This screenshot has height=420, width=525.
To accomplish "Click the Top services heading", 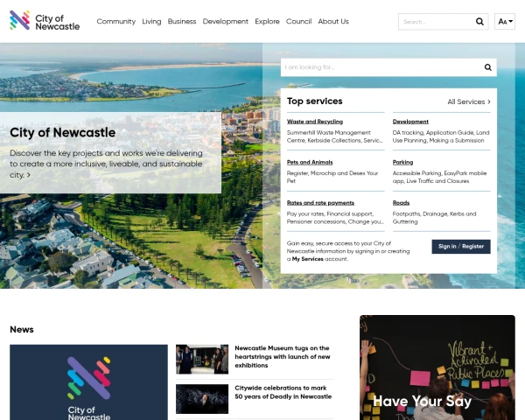I will [x=315, y=101].
